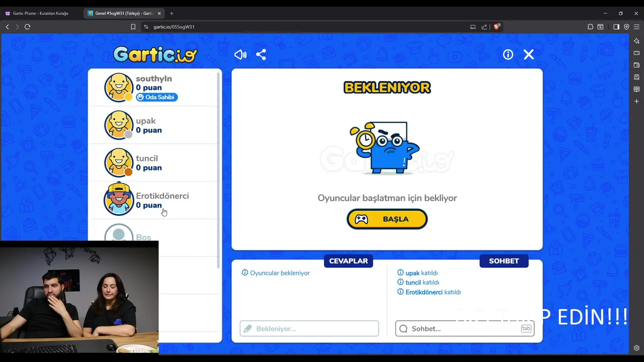
Task: Open sidebar wallet icon
Action: [636, 65]
